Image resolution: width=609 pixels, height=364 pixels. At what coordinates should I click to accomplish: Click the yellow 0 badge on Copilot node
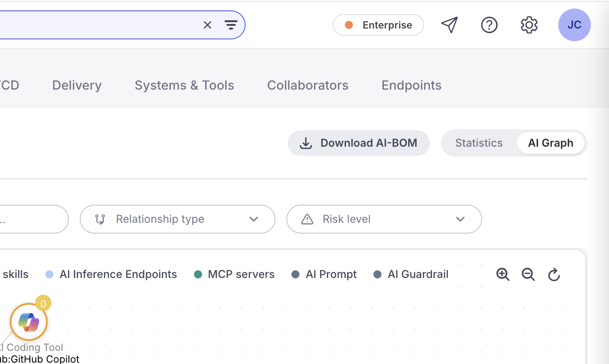43,304
